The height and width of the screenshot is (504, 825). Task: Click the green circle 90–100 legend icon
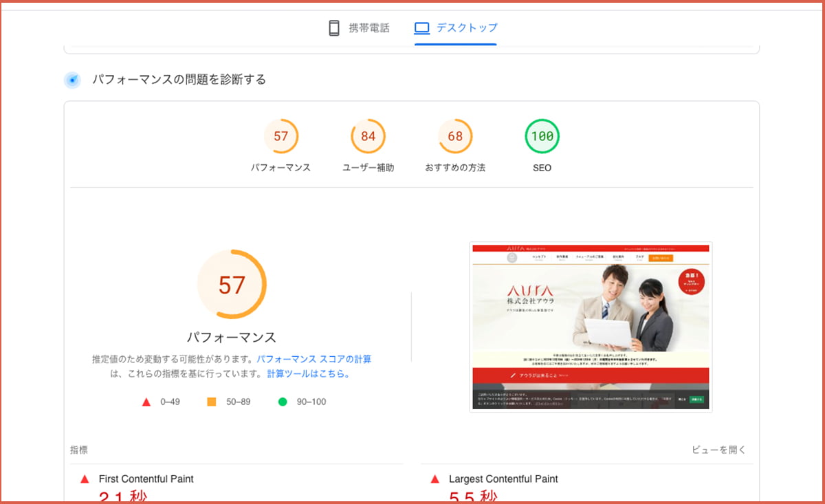(282, 402)
